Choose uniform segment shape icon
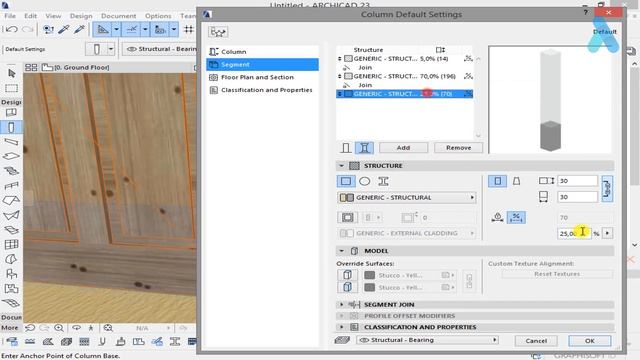This screenshot has width=640, height=360. pos(498,181)
